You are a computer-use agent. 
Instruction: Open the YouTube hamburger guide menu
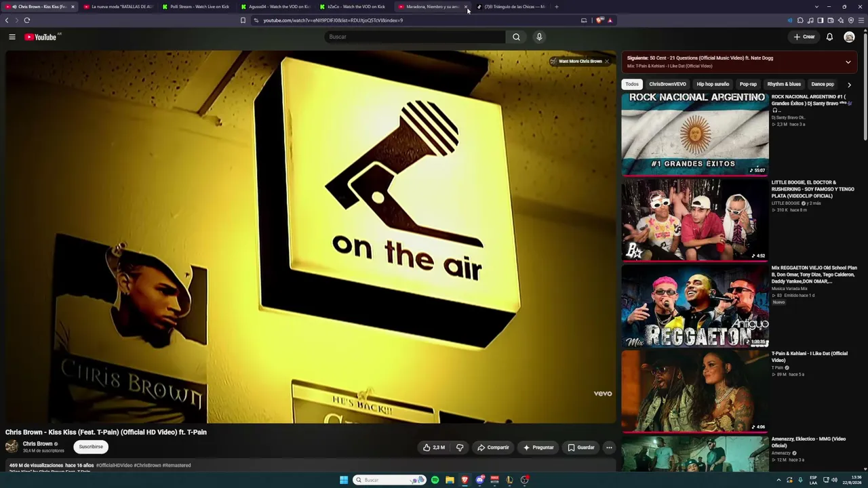click(x=12, y=37)
